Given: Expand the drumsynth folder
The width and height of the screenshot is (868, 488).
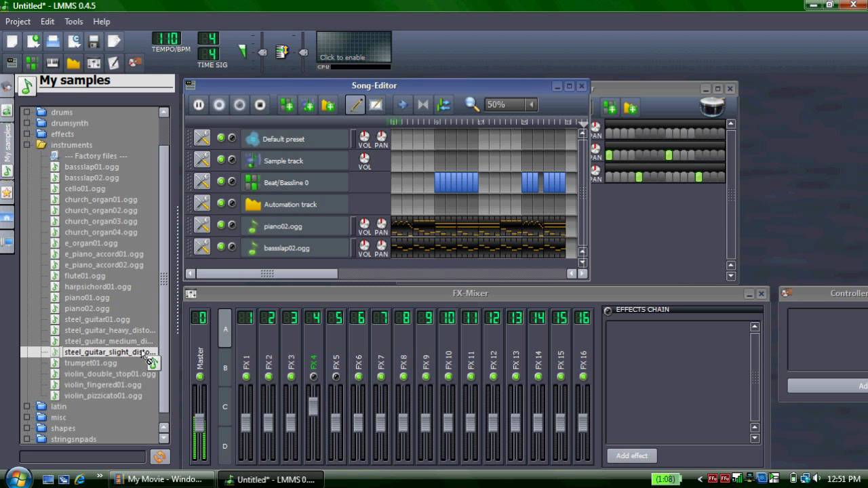Looking at the screenshot, I should (x=27, y=123).
